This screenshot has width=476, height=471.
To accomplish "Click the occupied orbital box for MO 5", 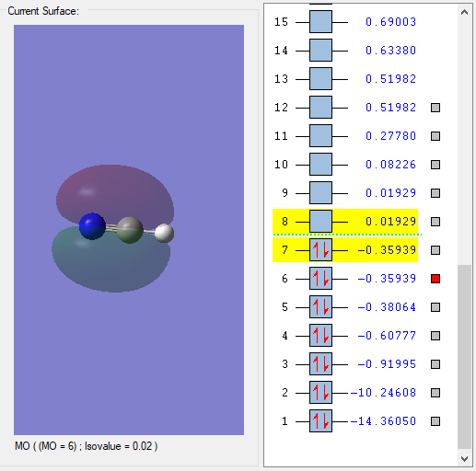I will point(320,307).
